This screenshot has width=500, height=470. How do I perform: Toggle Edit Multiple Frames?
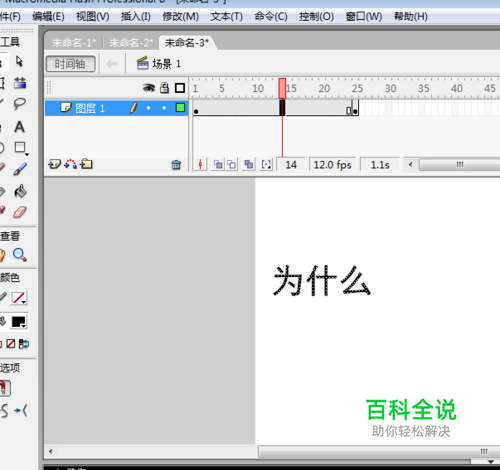pos(248,164)
